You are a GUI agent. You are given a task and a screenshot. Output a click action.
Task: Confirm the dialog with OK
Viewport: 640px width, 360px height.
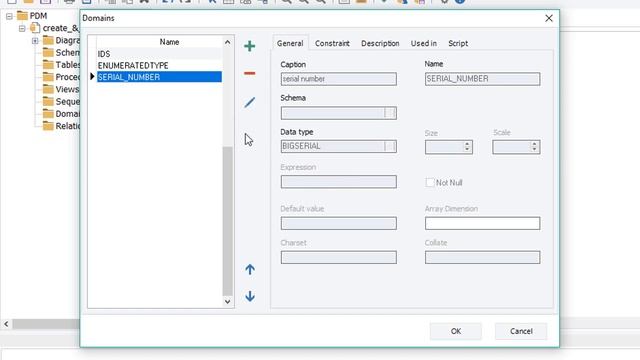456,331
